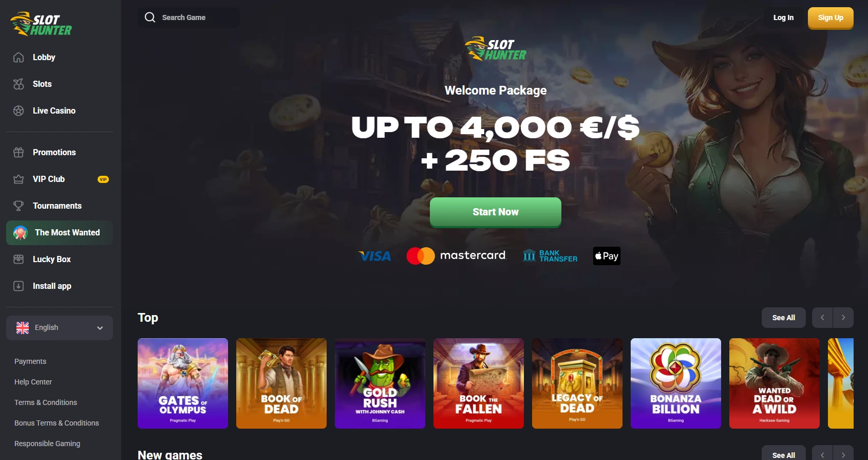Click the Install app download icon
The image size is (868, 460).
(x=18, y=286)
